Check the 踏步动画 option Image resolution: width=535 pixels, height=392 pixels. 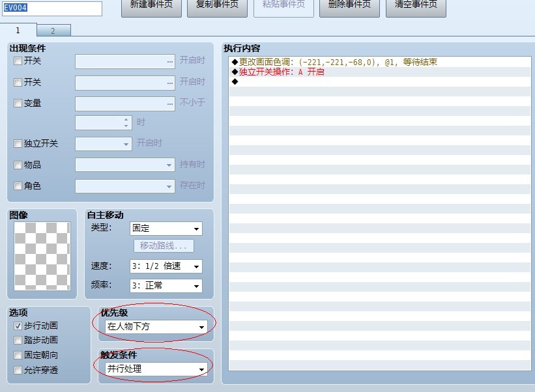coord(18,340)
